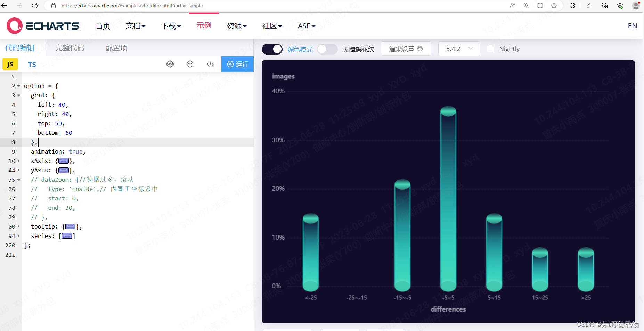644x331 pixels.
Task: Expand the collapsed xAxis code widget
Action: point(63,161)
